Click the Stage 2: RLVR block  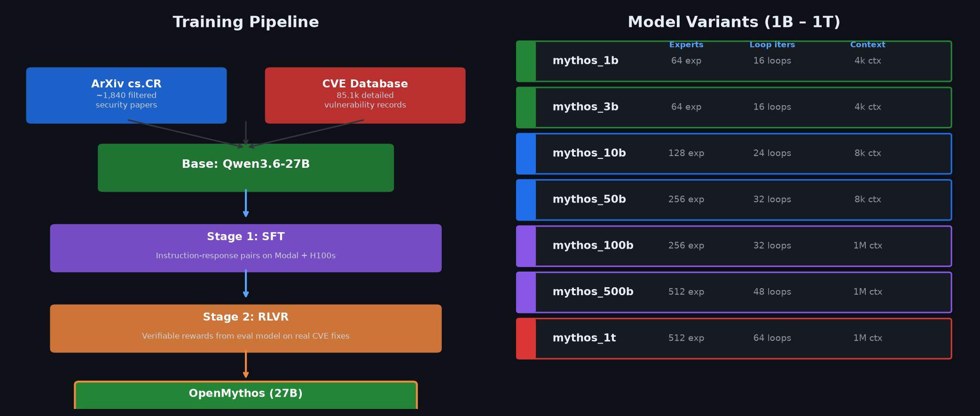click(x=246, y=329)
